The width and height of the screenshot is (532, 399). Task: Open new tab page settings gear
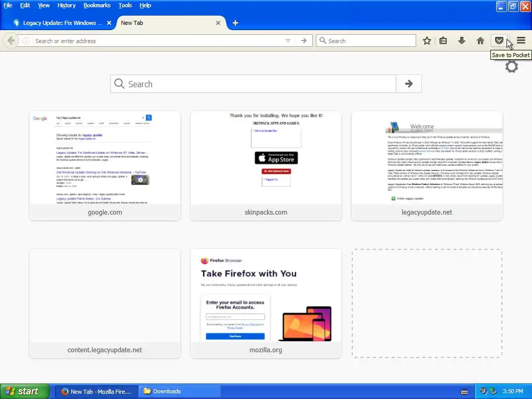pos(512,66)
